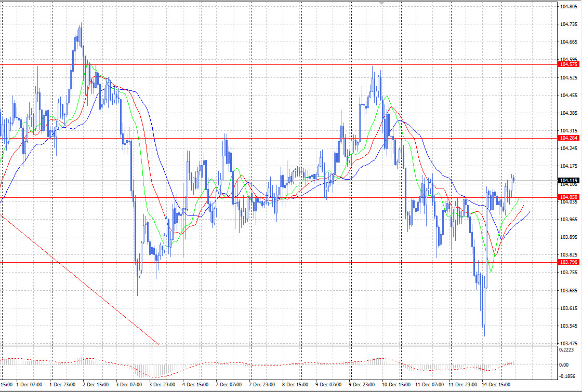Click the 10 Dec 15:00 time label
This screenshot has width=582, height=392.
(x=397, y=385)
